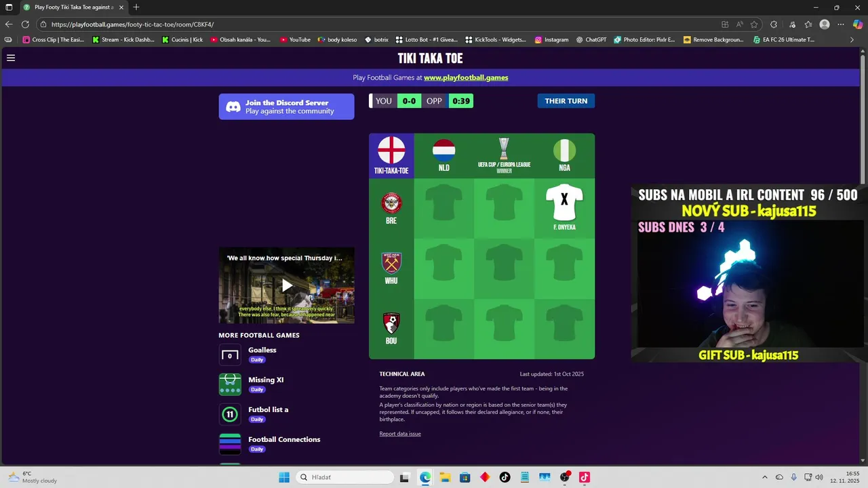Click the Goalless game title

pyautogui.click(x=262, y=350)
